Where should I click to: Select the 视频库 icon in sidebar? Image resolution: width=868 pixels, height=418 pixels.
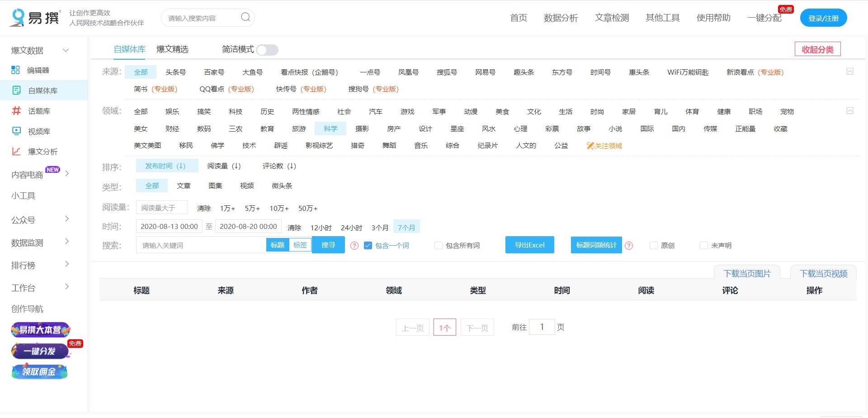point(16,131)
